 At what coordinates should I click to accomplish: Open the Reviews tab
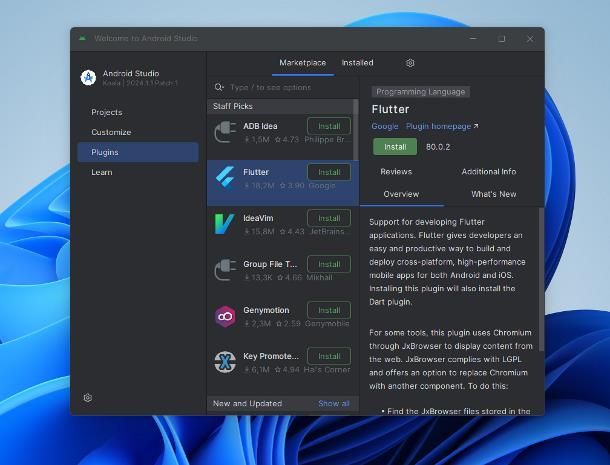[396, 172]
